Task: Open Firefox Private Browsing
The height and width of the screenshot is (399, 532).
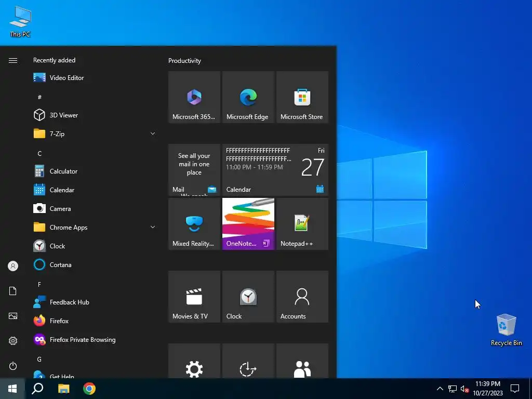Action: 95,340
